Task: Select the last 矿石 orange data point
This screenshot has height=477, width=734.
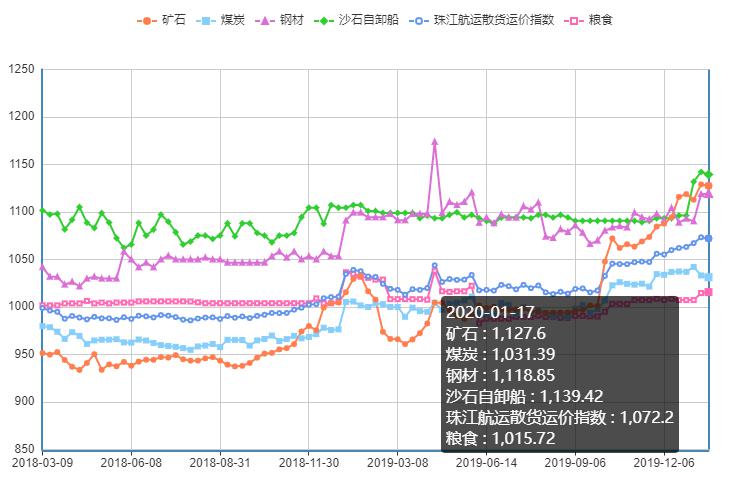Action: (x=709, y=186)
